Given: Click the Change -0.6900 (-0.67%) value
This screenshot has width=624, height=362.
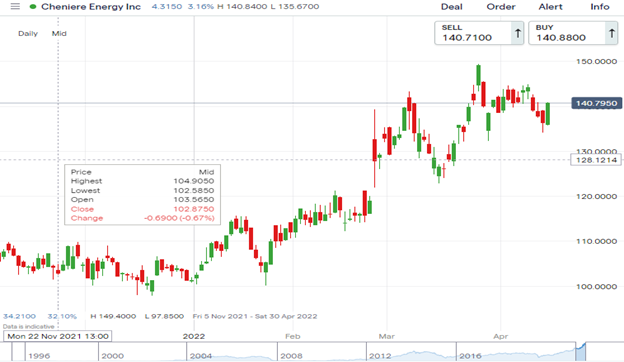Looking at the screenshot, I should (x=179, y=218).
